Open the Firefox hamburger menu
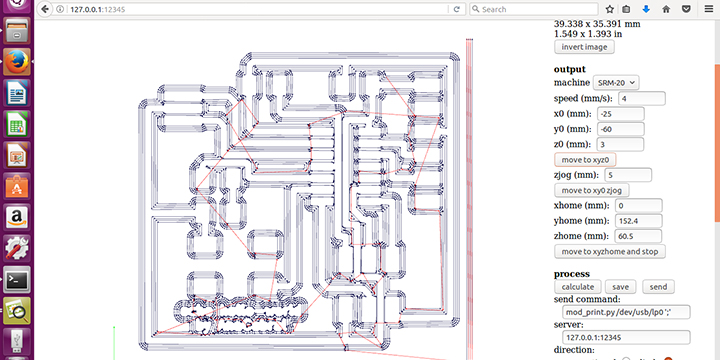Image resolution: width=720 pixels, height=360 pixels. 709,9
